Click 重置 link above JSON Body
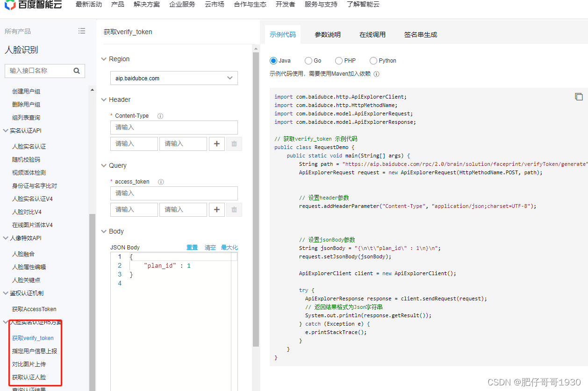588x391 pixels. pyautogui.click(x=192, y=248)
